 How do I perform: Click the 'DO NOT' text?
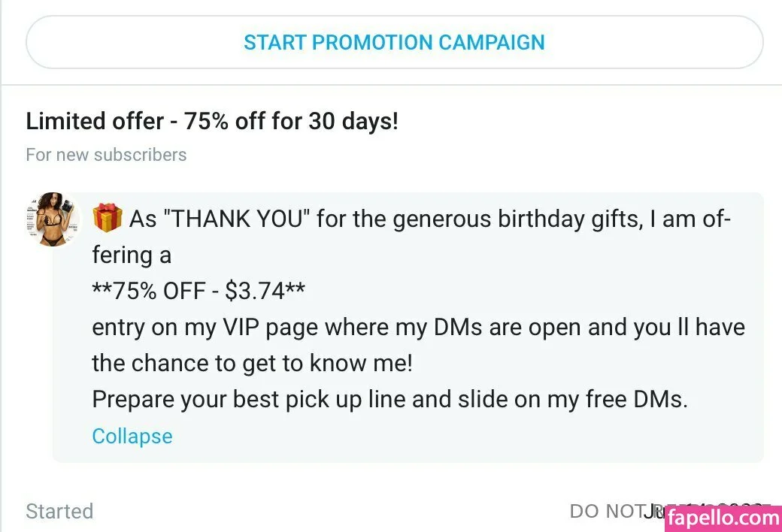pyautogui.click(x=603, y=511)
